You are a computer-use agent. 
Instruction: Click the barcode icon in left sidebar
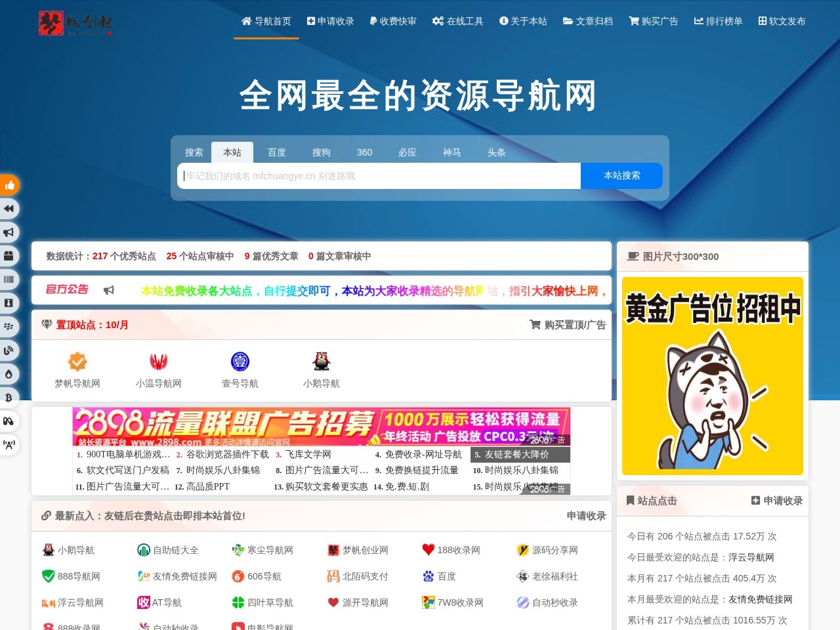9,280
